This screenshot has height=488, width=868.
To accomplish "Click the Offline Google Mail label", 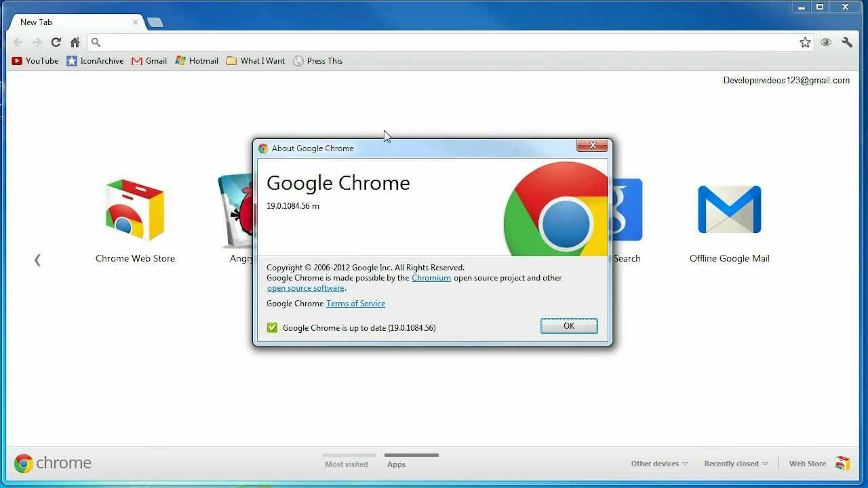I will pyautogui.click(x=729, y=259).
